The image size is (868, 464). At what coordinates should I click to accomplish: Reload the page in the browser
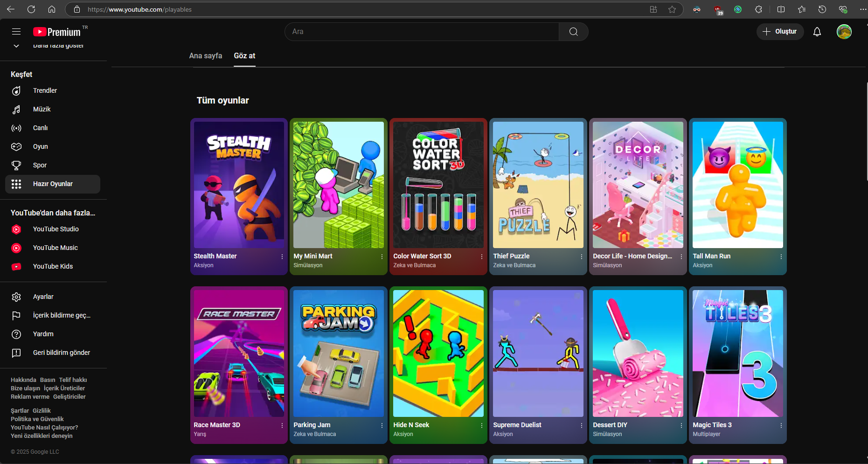pyautogui.click(x=31, y=9)
